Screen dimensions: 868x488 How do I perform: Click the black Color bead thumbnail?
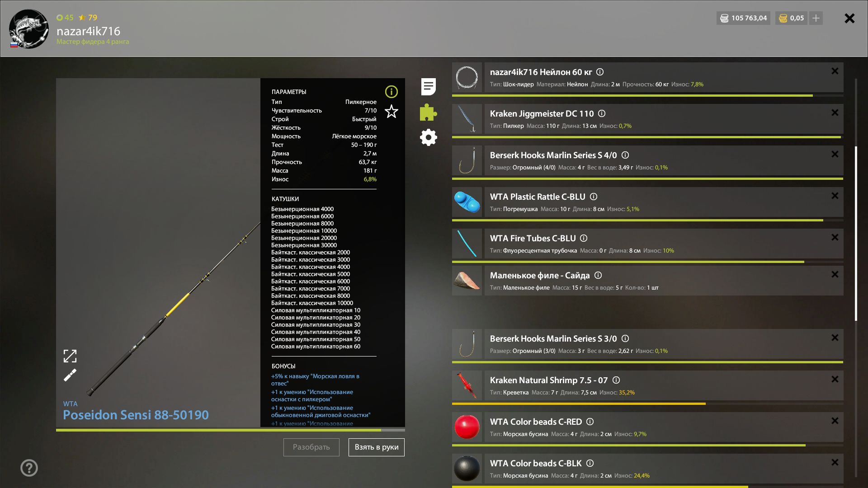(467, 469)
